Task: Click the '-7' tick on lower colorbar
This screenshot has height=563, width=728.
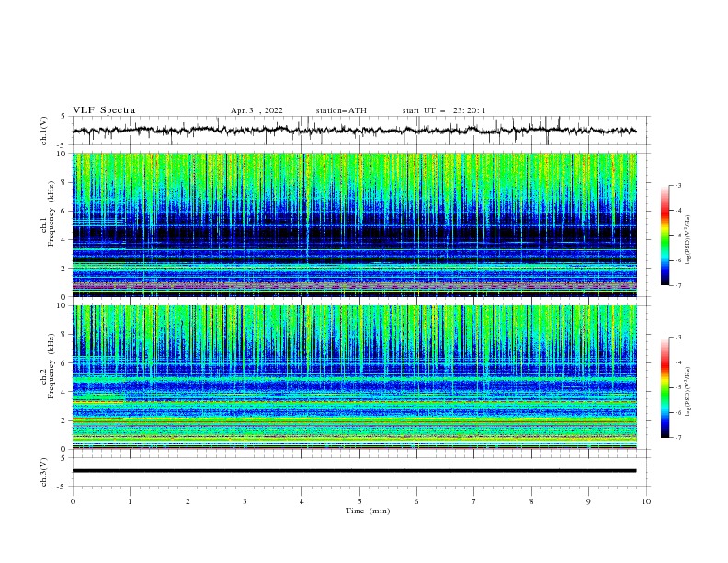Action: (x=677, y=437)
